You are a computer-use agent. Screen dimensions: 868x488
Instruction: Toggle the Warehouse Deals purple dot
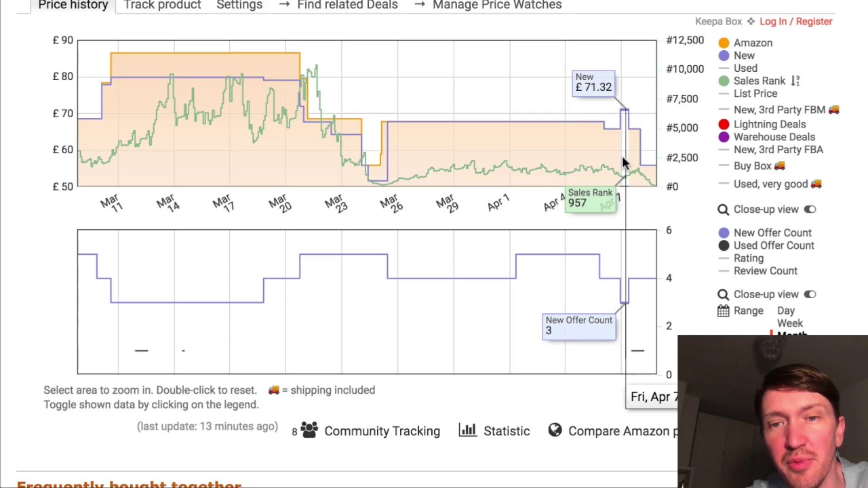coord(724,137)
